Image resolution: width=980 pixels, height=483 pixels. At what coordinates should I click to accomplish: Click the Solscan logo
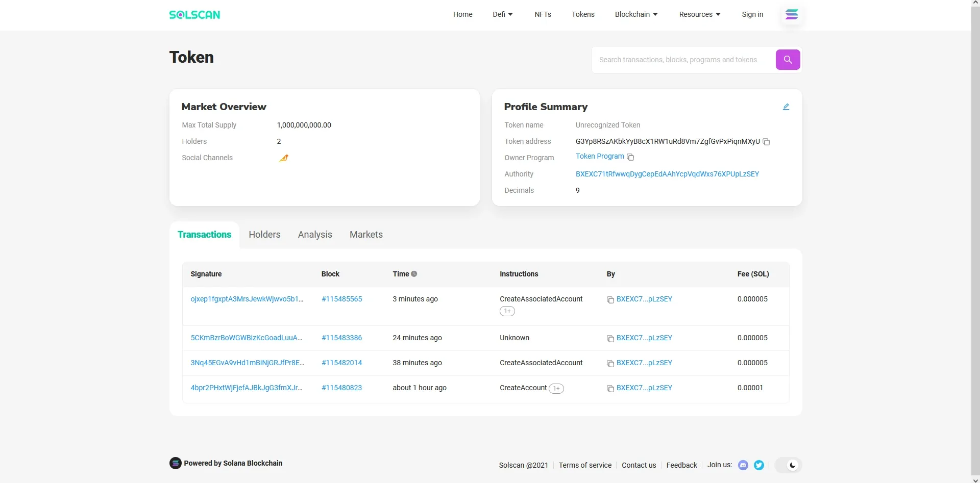[194, 15]
